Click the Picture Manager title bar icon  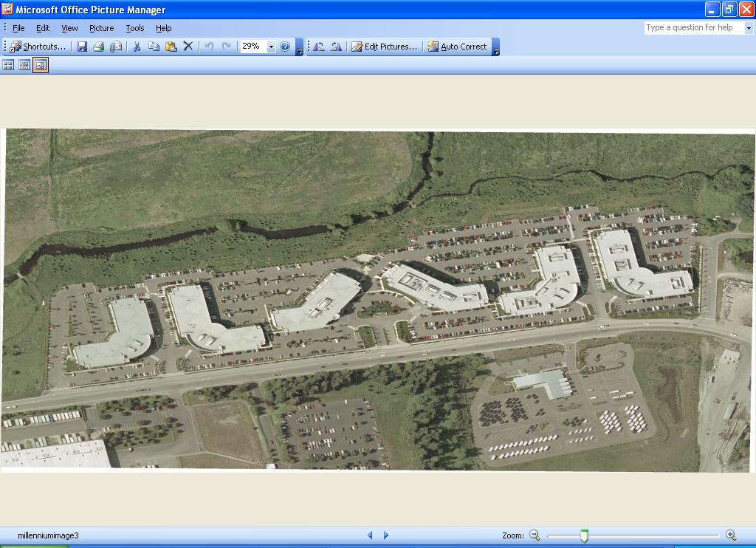pyautogui.click(x=7, y=9)
